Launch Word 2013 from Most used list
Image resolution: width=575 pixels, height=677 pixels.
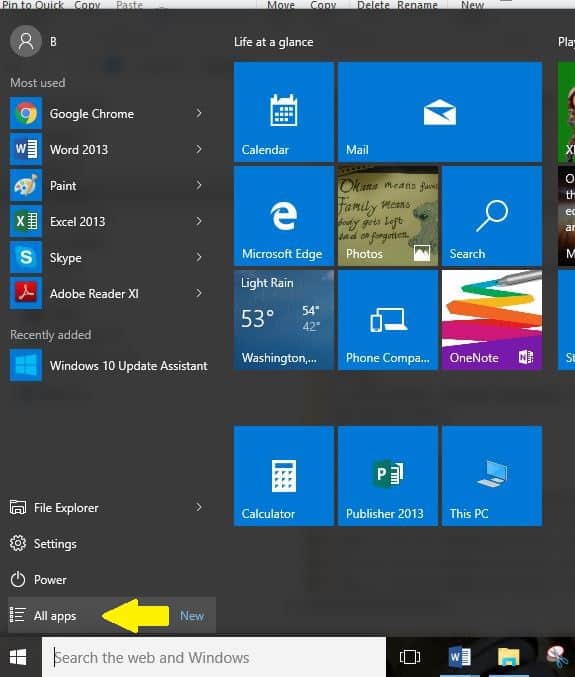coord(112,149)
